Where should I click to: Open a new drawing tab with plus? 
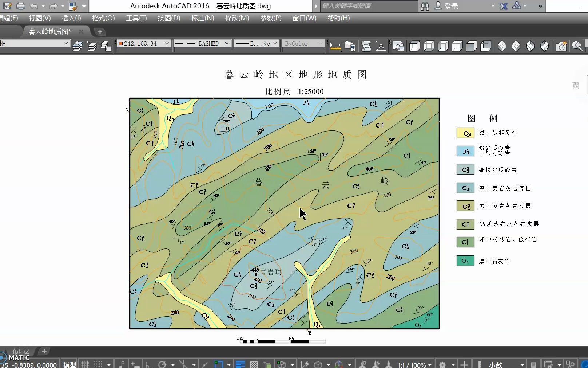pyautogui.click(x=100, y=32)
